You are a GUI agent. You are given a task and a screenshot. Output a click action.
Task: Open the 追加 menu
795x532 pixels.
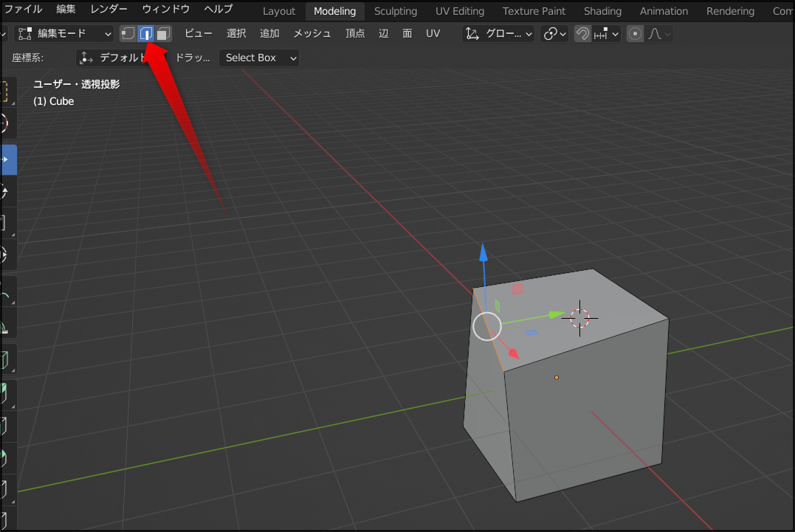tap(269, 33)
